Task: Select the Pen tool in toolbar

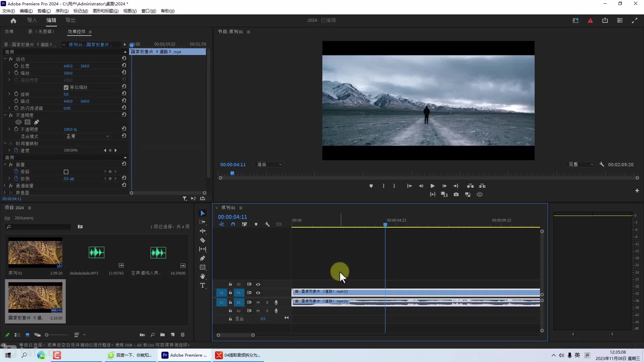Action: click(x=203, y=258)
